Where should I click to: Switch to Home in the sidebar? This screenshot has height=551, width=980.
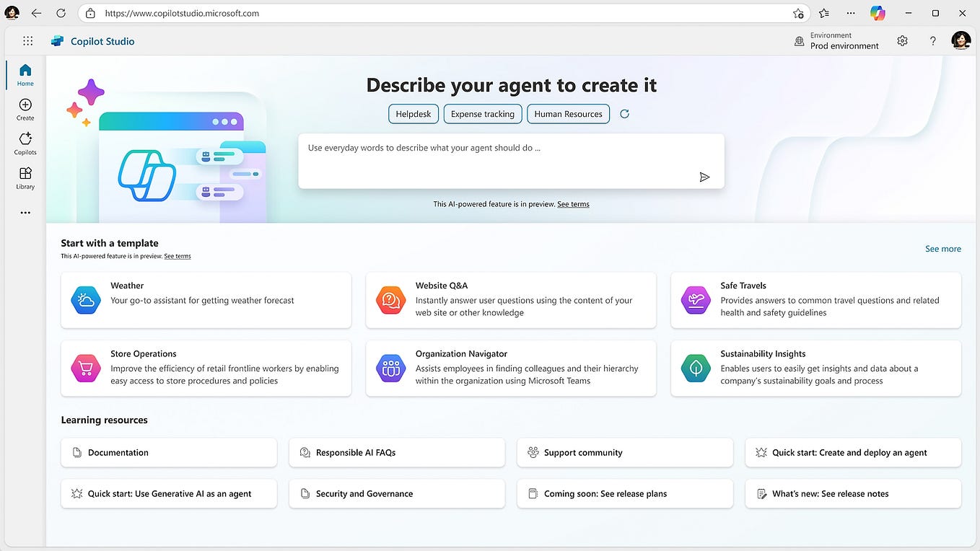point(25,74)
